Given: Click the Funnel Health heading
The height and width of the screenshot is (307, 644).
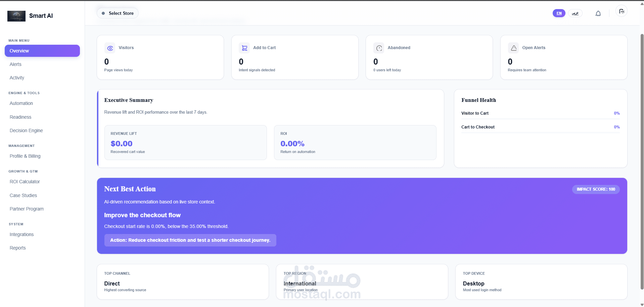Looking at the screenshot, I should tap(478, 100).
